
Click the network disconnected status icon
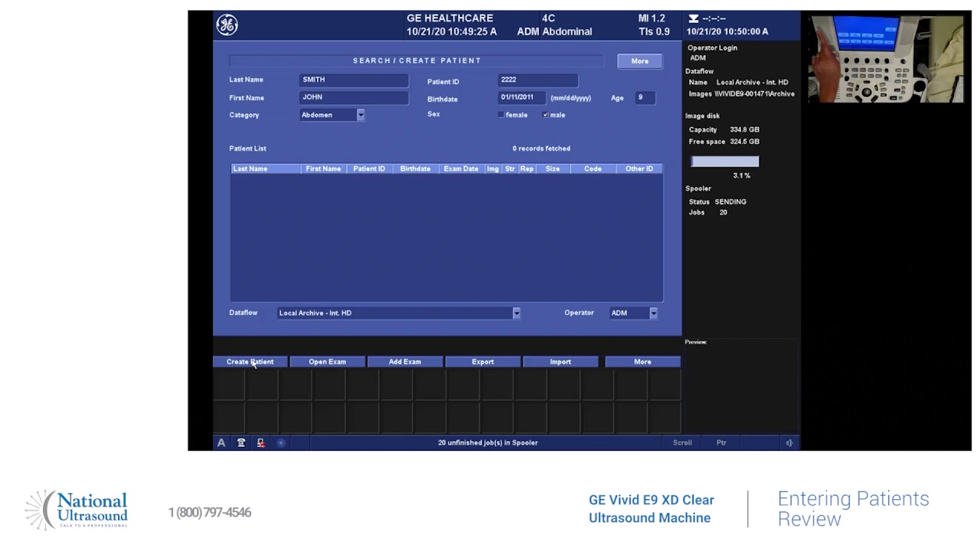[x=261, y=442]
